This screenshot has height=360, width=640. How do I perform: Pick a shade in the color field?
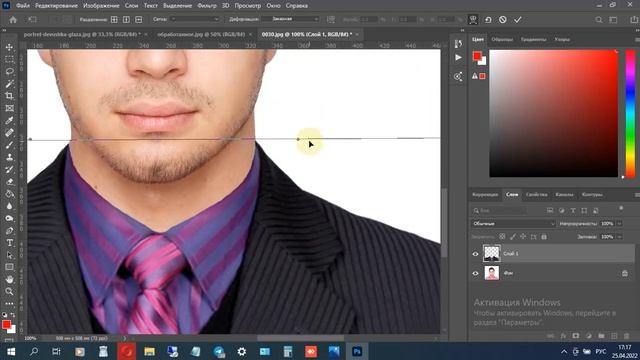[x=553, y=113]
